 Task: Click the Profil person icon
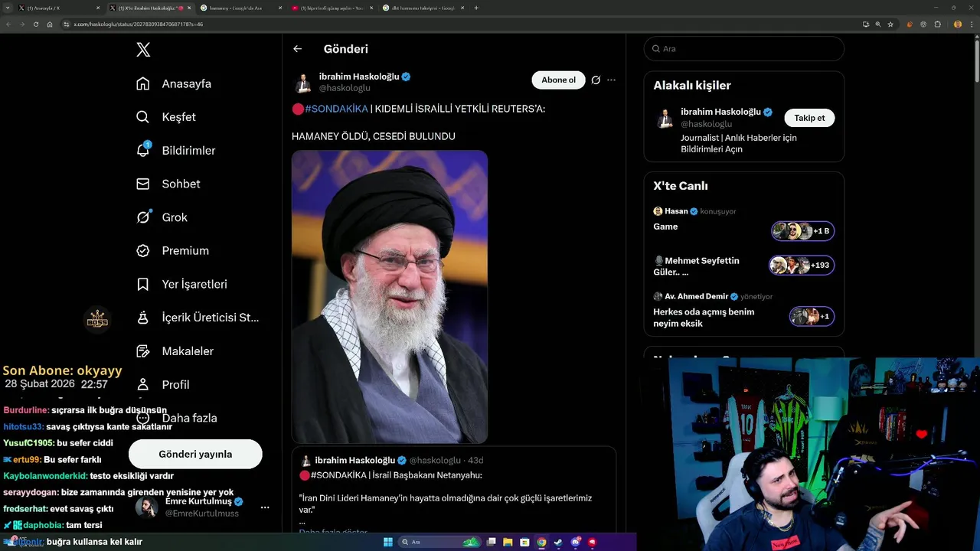coord(143,384)
